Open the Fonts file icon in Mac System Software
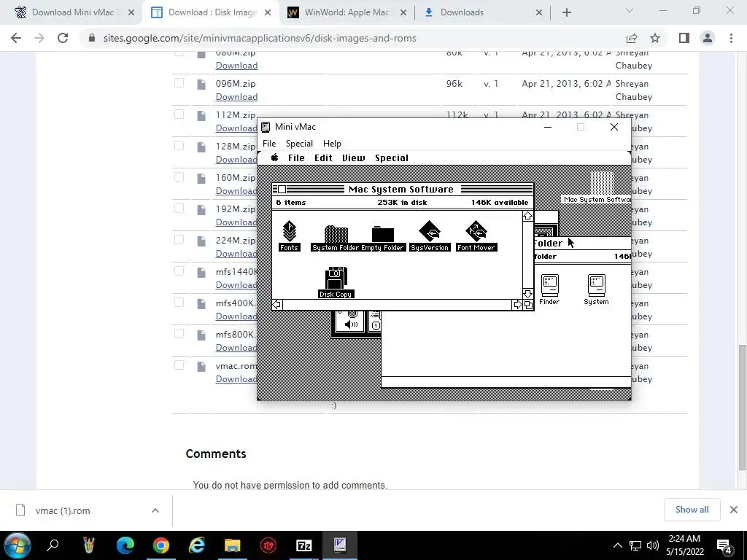This screenshot has width=747, height=560. coord(289,232)
